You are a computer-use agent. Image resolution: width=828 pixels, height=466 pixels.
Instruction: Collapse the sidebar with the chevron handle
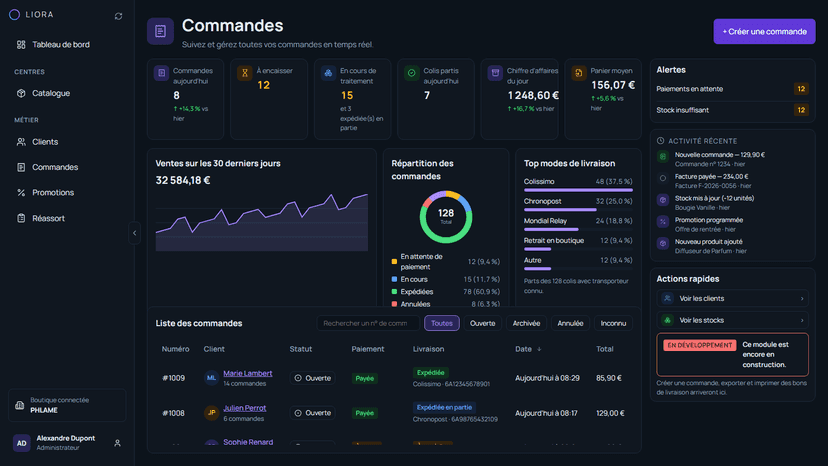click(134, 232)
